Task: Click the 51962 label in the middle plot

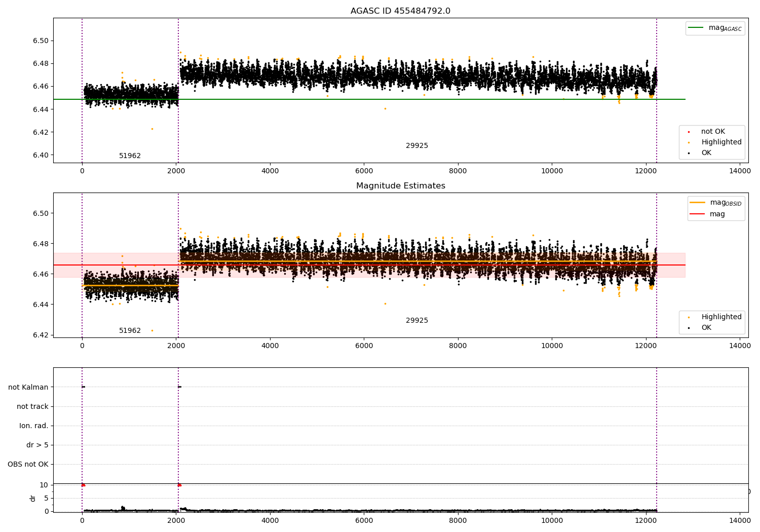Action: point(130,331)
